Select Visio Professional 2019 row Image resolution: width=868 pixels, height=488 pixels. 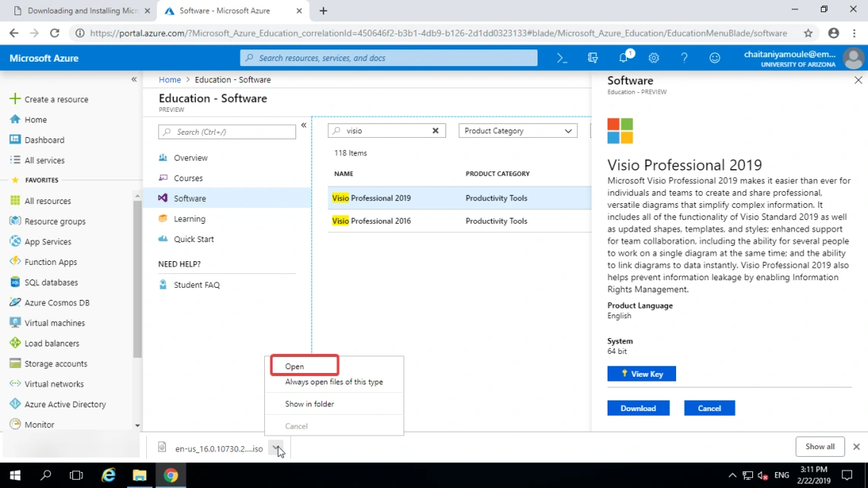(459, 198)
